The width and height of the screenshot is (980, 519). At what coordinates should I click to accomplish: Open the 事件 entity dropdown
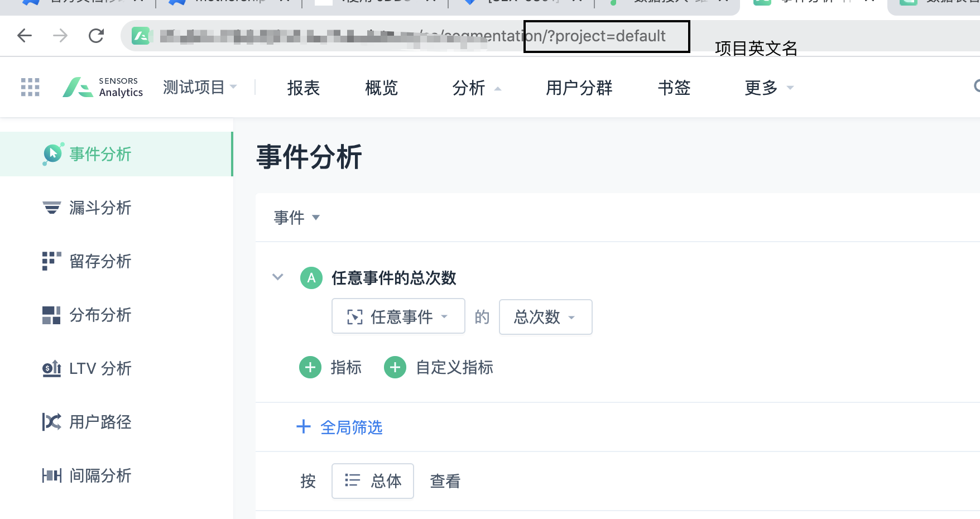point(296,218)
